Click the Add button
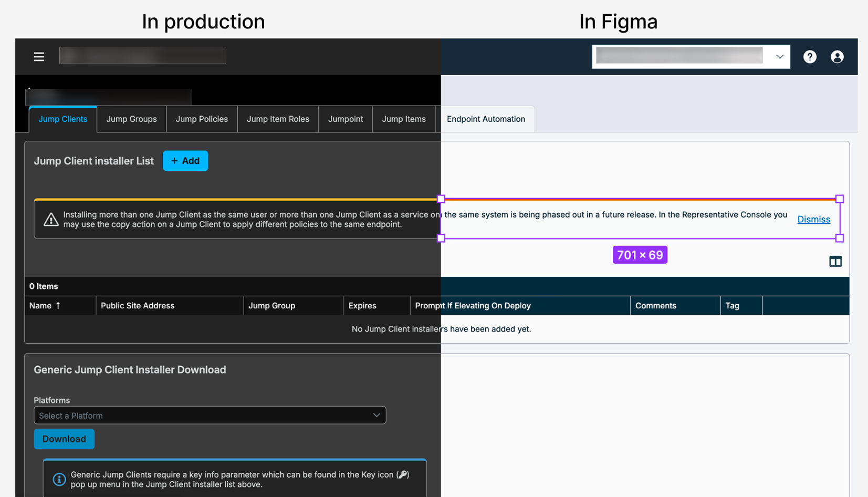 coord(185,161)
